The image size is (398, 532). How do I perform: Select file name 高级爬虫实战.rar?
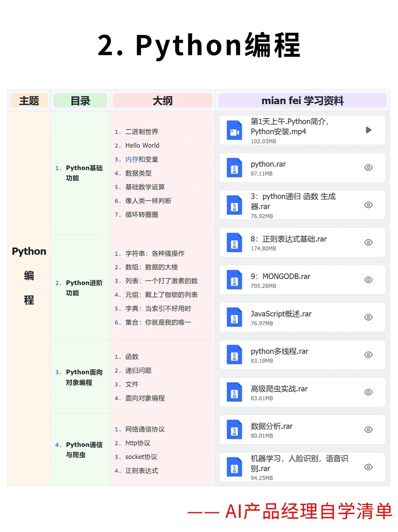click(x=279, y=389)
